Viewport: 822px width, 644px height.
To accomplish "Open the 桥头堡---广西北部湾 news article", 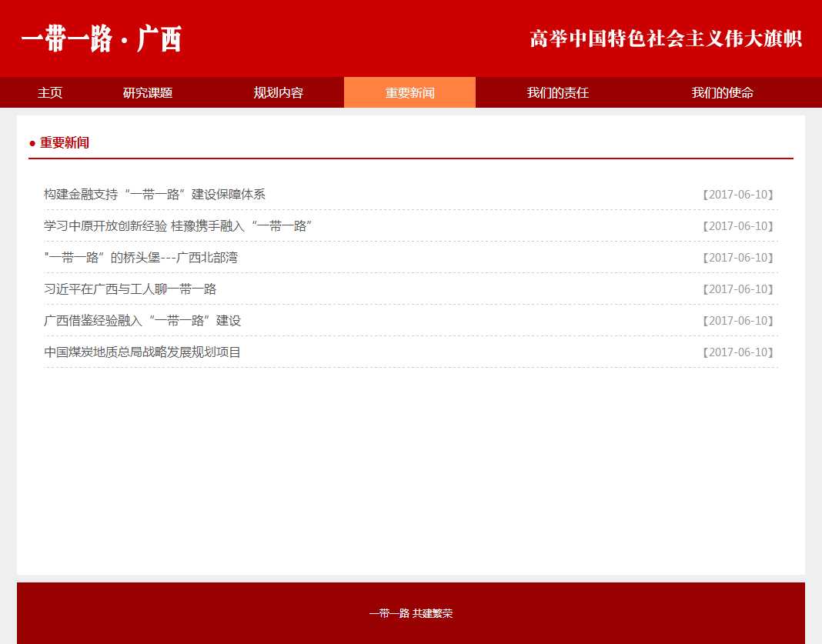I will (x=141, y=258).
